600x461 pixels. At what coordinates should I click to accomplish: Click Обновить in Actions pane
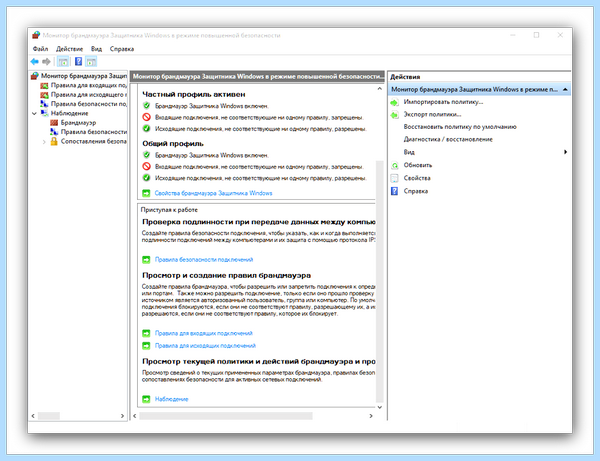[x=418, y=165]
